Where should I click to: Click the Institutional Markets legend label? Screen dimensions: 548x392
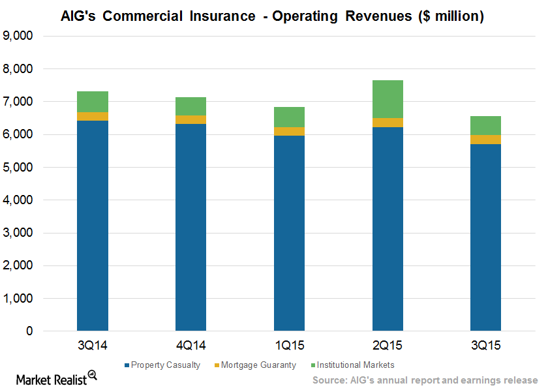(x=356, y=365)
